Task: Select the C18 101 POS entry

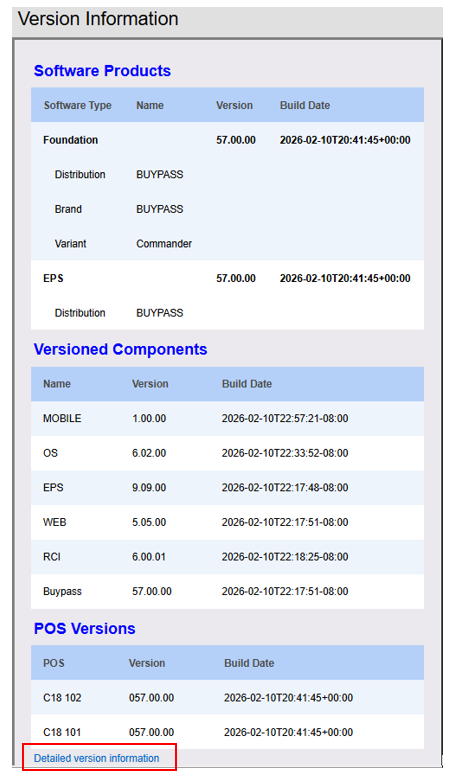Action: (x=62, y=732)
